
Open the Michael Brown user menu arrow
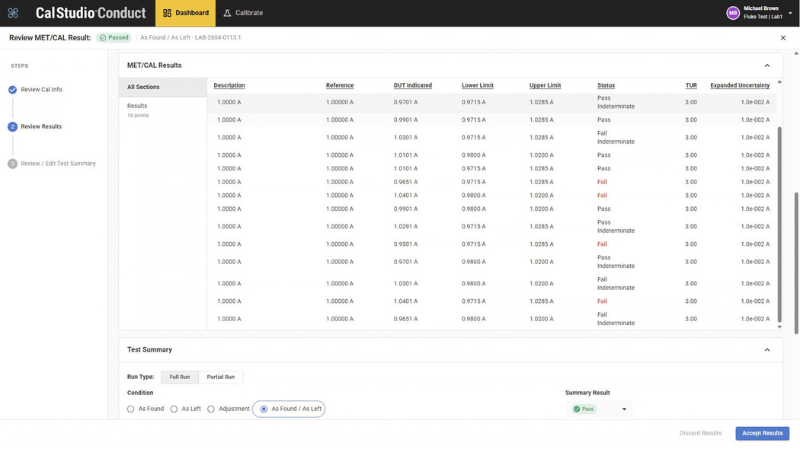tap(790, 13)
